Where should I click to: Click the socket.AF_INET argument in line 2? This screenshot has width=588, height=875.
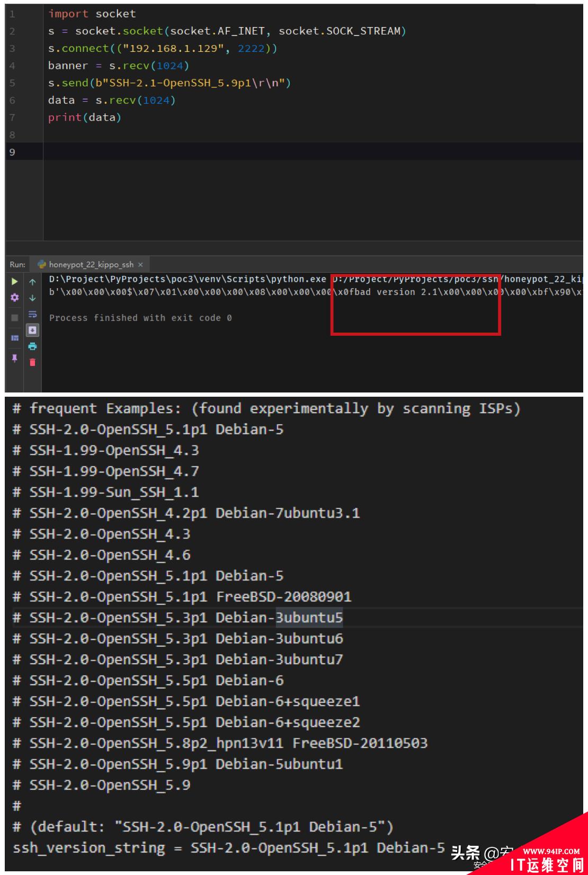tap(217, 31)
